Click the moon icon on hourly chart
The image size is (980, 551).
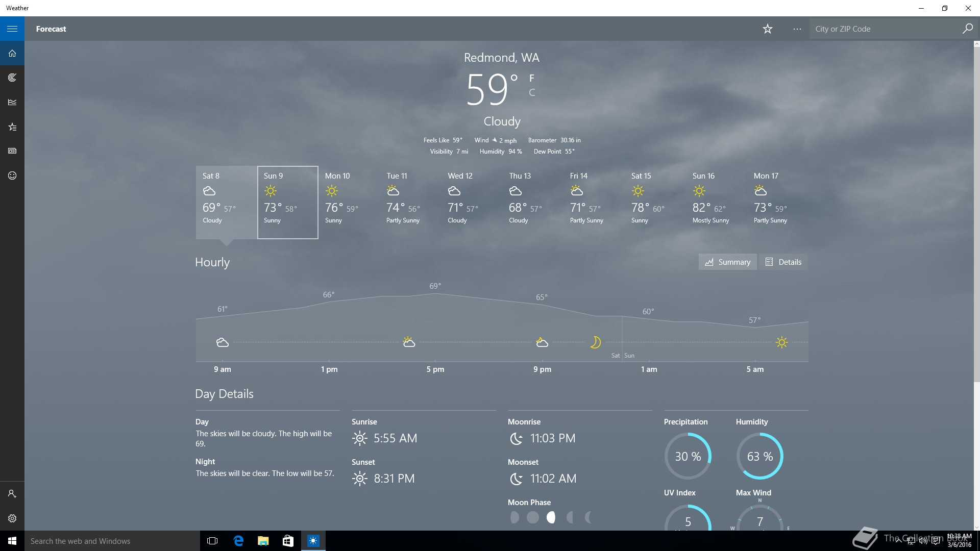pyautogui.click(x=595, y=342)
